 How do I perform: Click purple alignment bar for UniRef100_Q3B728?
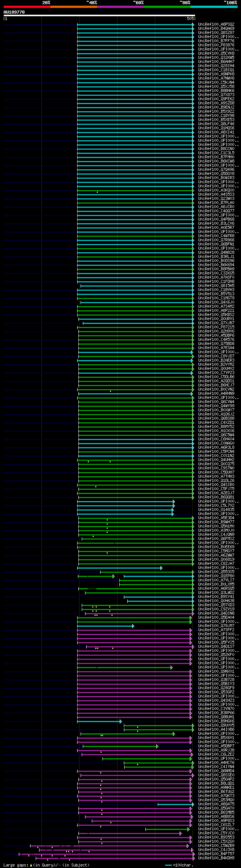pyautogui.click(x=134, y=680)
